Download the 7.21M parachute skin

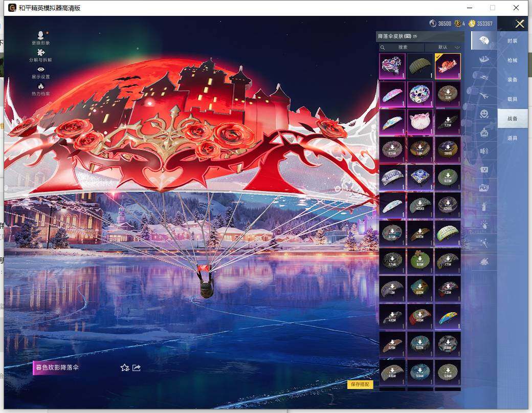[448, 121]
